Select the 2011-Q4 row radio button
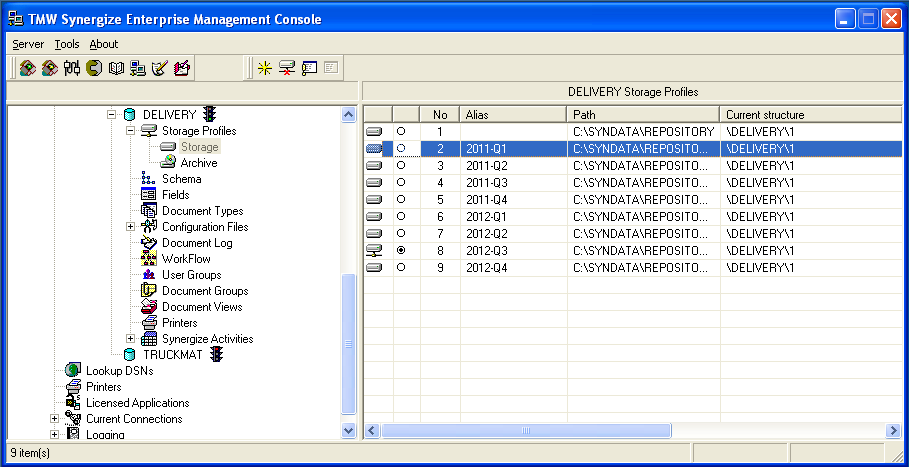 pyautogui.click(x=401, y=200)
